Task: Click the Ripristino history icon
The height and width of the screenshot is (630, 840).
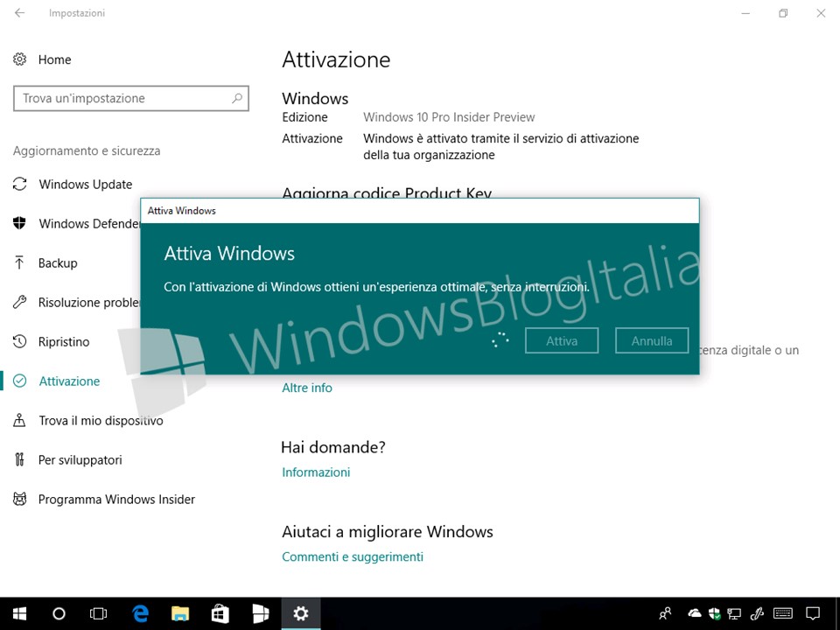Action: (x=20, y=342)
